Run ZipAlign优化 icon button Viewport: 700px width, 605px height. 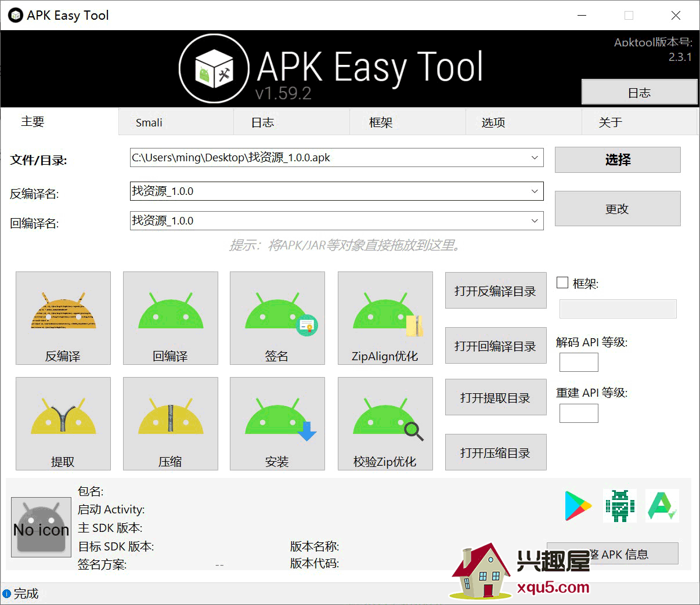tap(385, 318)
